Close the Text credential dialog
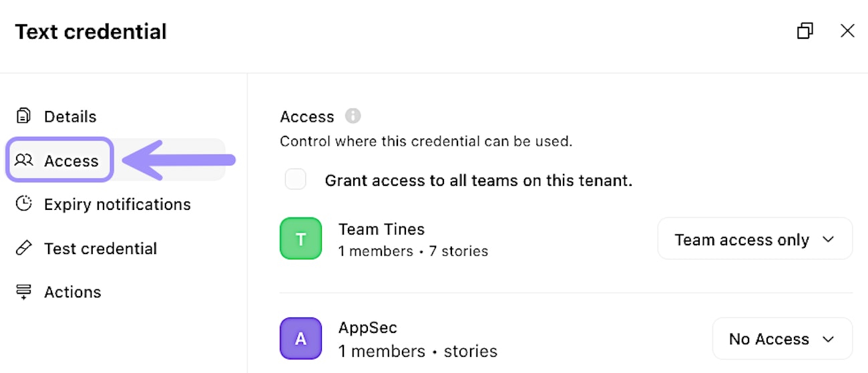The width and height of the screenshot is (868, 373). point(847,31)
